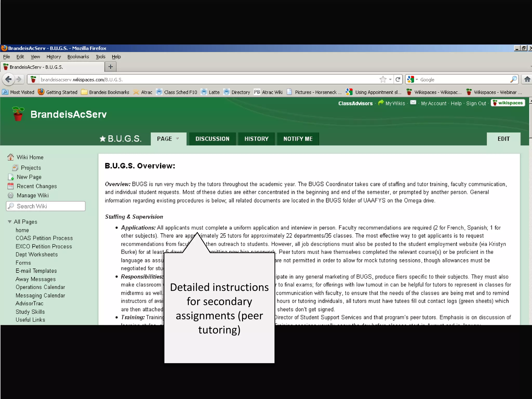532x399 pixels.
Task: Click the Google search magnifier icon
Action: point(513,79)
